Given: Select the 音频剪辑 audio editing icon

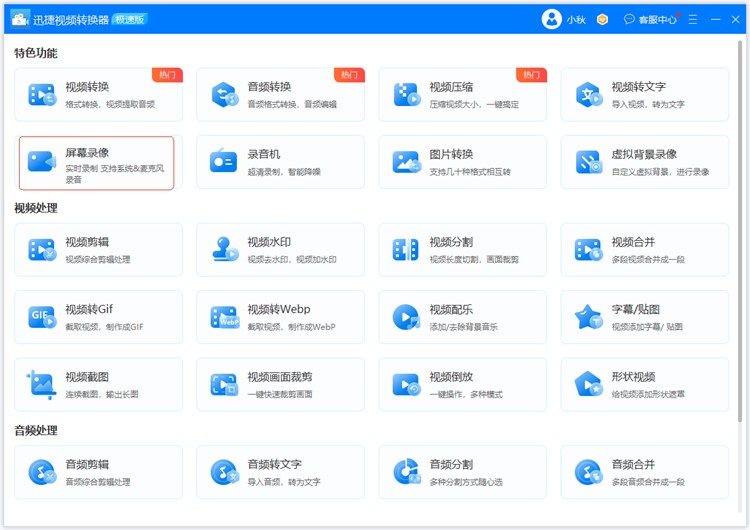Looking at the screenshot, I should click(x=42, y=472).
